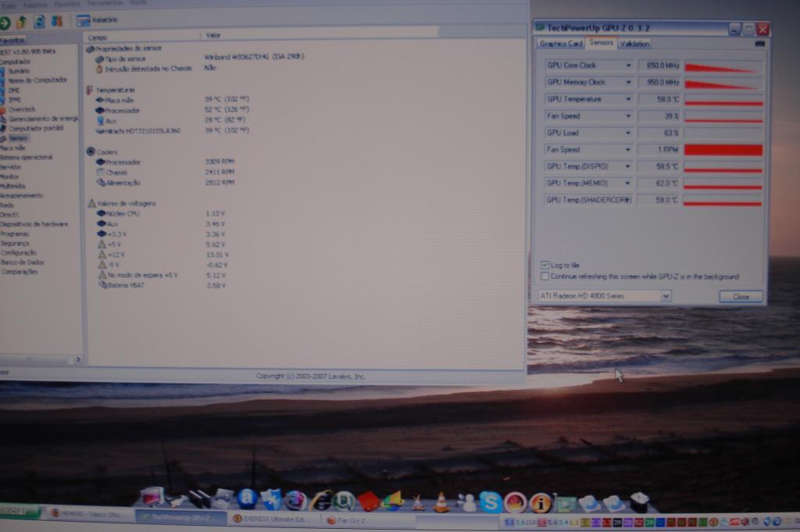
Task: Select the Processador 52 °C temperature row
Action: pos(172,110)
